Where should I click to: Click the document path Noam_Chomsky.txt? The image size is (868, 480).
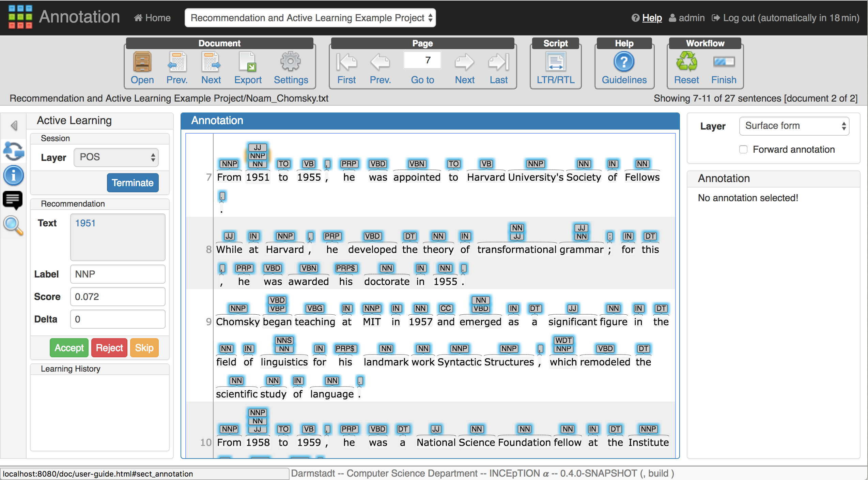[x=287, y=99]
